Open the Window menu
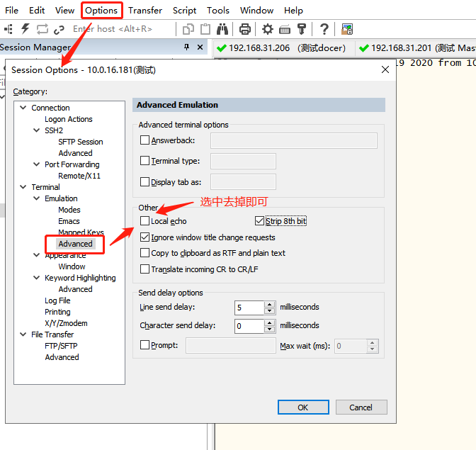Screen dimensions: 476x450 pyautogui.click(x=257, y=11)
